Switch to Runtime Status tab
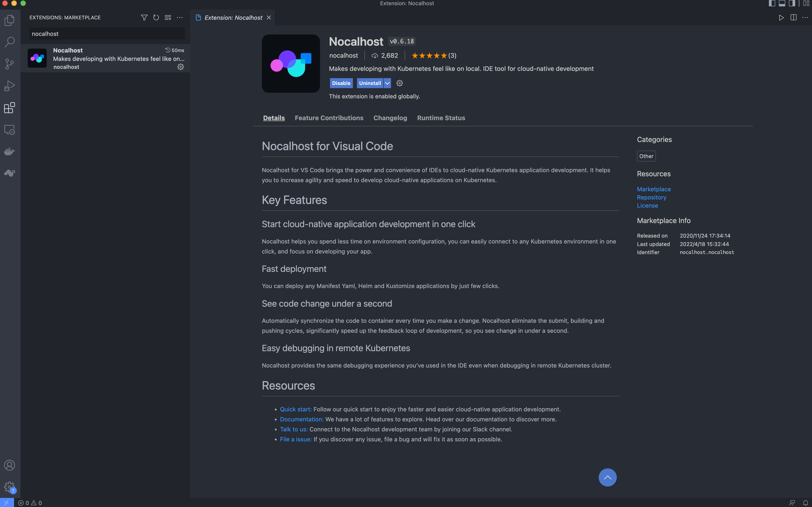 pos(441,118)
